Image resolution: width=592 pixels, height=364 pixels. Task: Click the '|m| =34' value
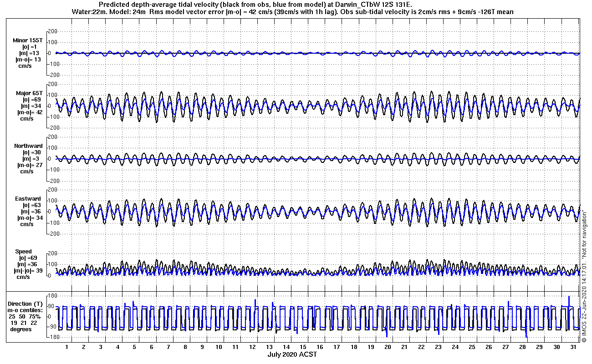coord(31,106)
